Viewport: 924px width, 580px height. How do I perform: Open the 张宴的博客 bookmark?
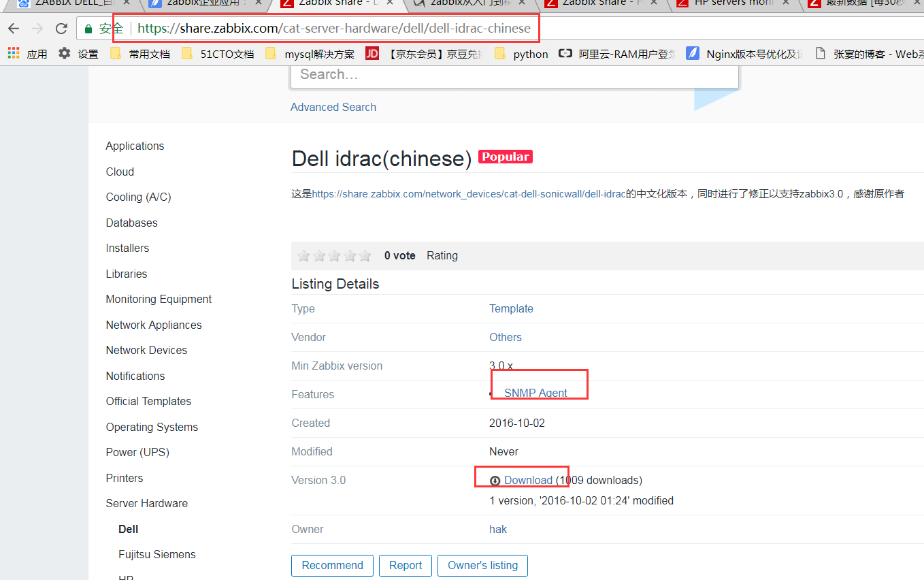click(869, 54)
